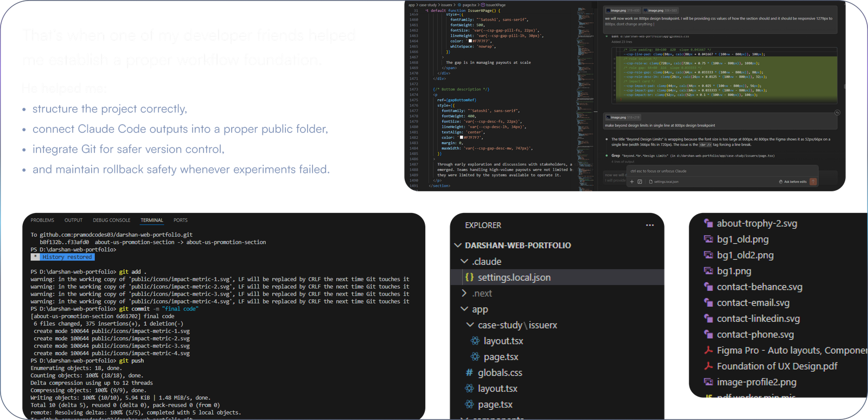Open settings.local.json in the Explorer
868x420 pixels.
[557, 277]
